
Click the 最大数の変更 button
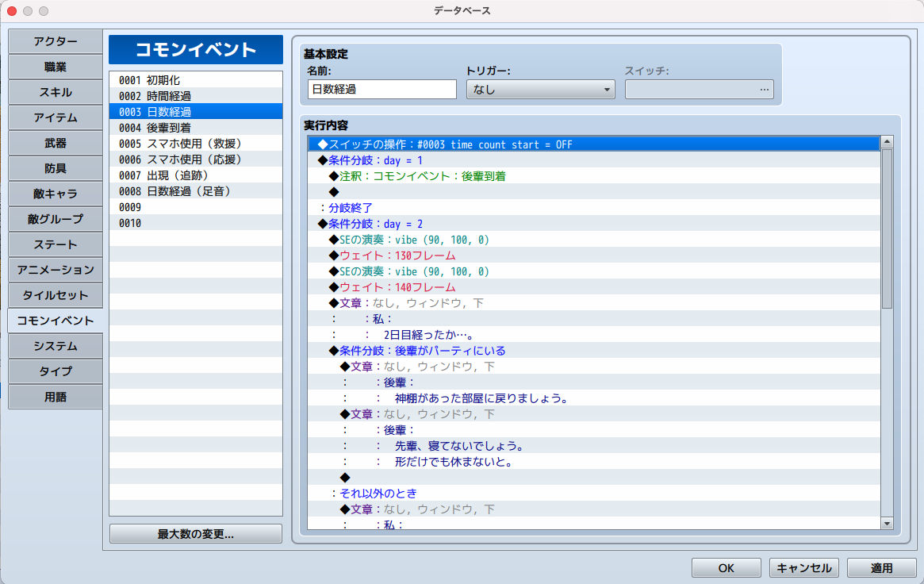pos(195,534)
